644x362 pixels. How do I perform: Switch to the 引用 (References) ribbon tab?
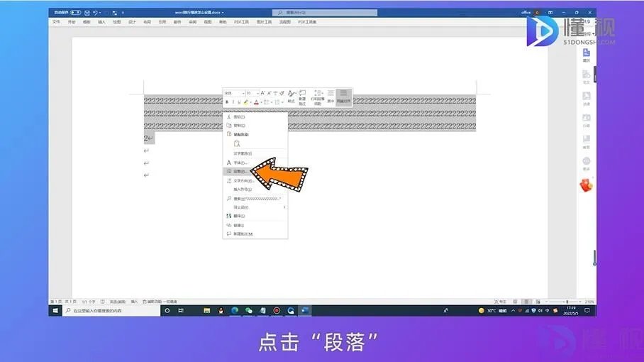pyautogui.click(x=162, y=22)
